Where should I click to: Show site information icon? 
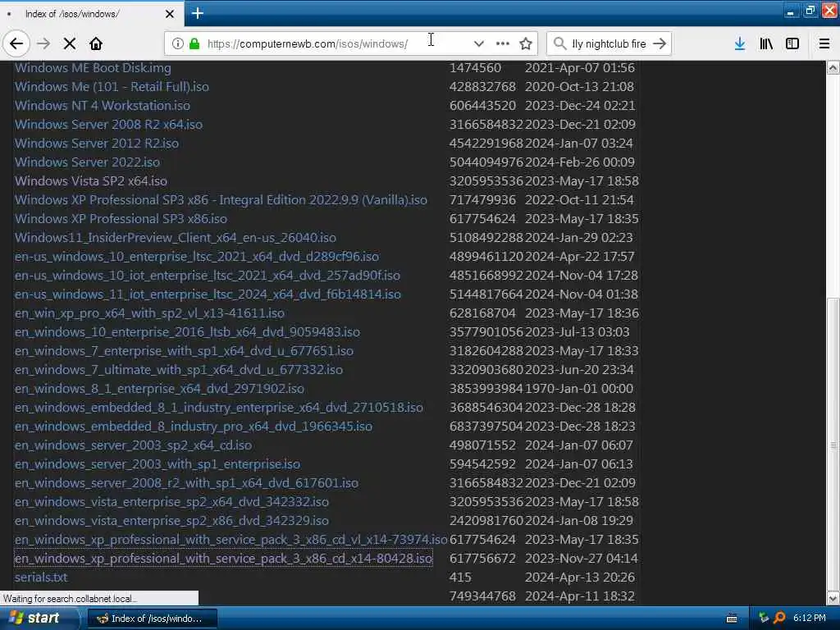point(177,43)
